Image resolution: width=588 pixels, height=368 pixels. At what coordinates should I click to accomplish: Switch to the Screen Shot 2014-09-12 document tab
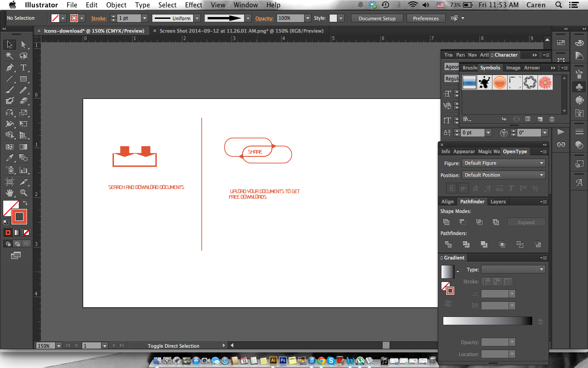[x=242, y=31]
